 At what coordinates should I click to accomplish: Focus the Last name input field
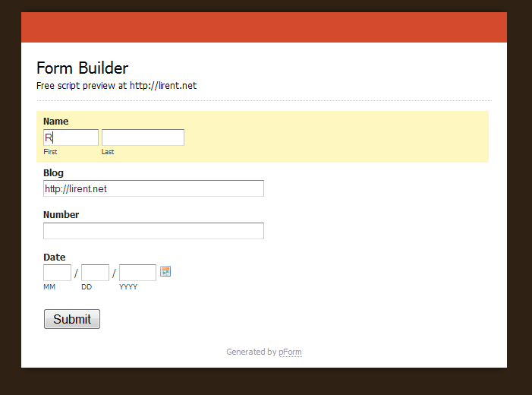143,137
